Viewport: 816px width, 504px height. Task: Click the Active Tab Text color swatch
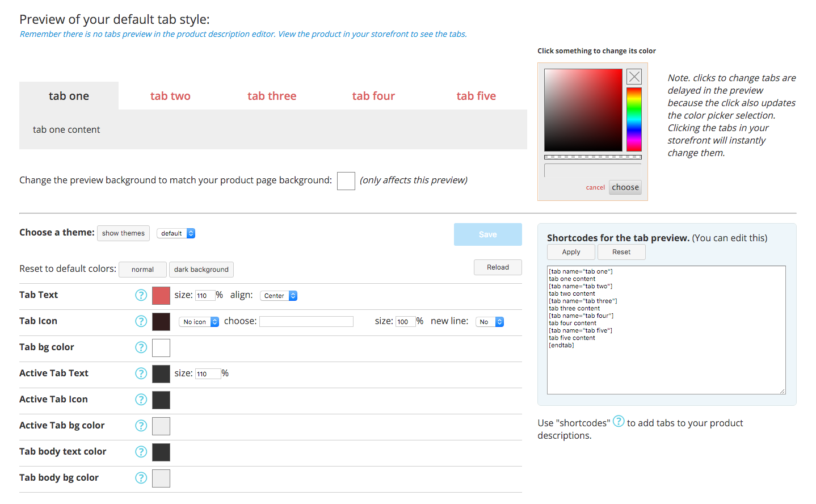click(161, 374)
